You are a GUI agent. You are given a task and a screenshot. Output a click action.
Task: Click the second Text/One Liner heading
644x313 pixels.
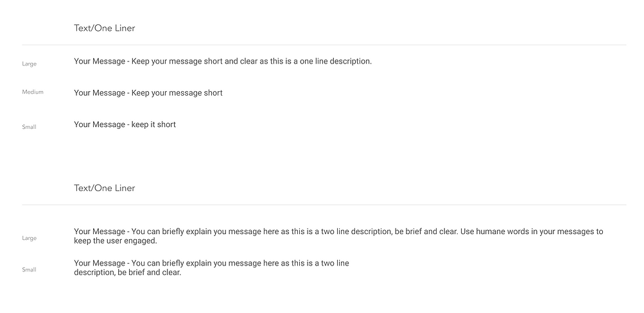click(104, 189)
